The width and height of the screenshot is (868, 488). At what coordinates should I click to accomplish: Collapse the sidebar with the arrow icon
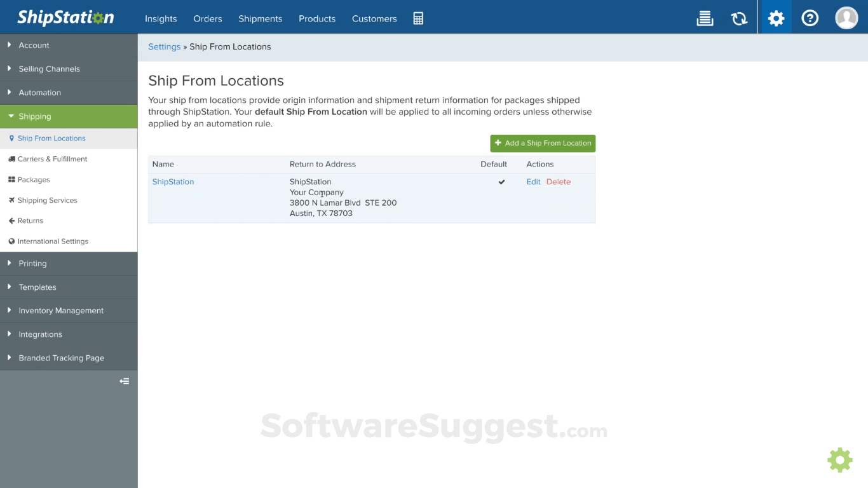click(125, 381)
